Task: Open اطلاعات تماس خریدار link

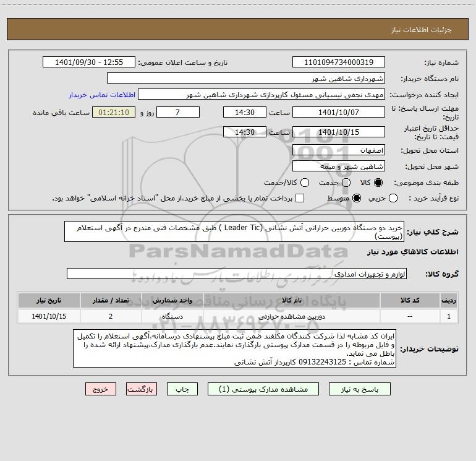Action: point(102,95)
